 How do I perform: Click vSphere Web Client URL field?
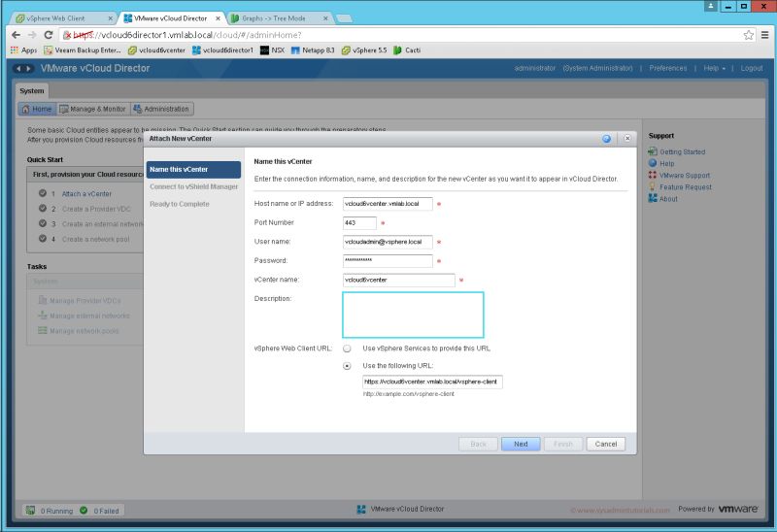point(432,382)
